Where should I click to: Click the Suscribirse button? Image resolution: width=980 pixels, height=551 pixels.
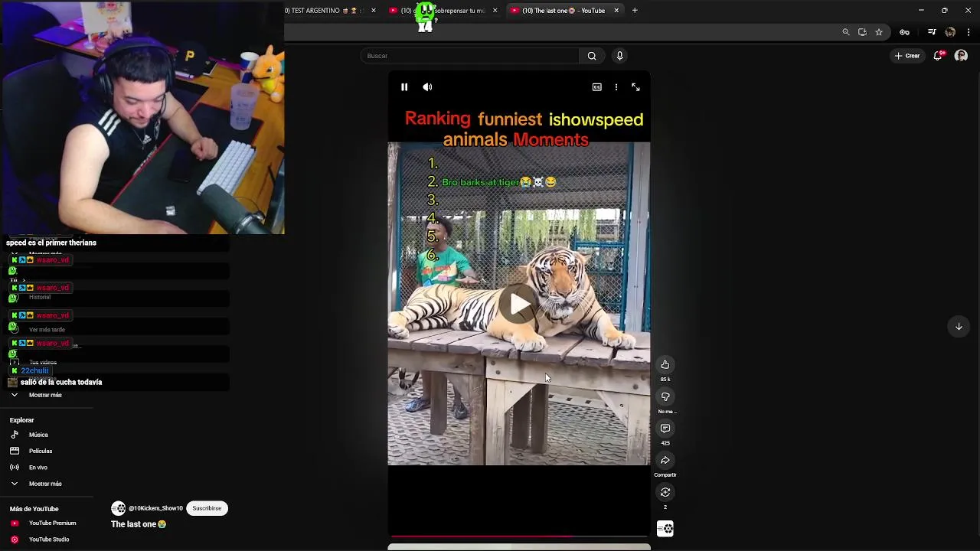point(207,508)
